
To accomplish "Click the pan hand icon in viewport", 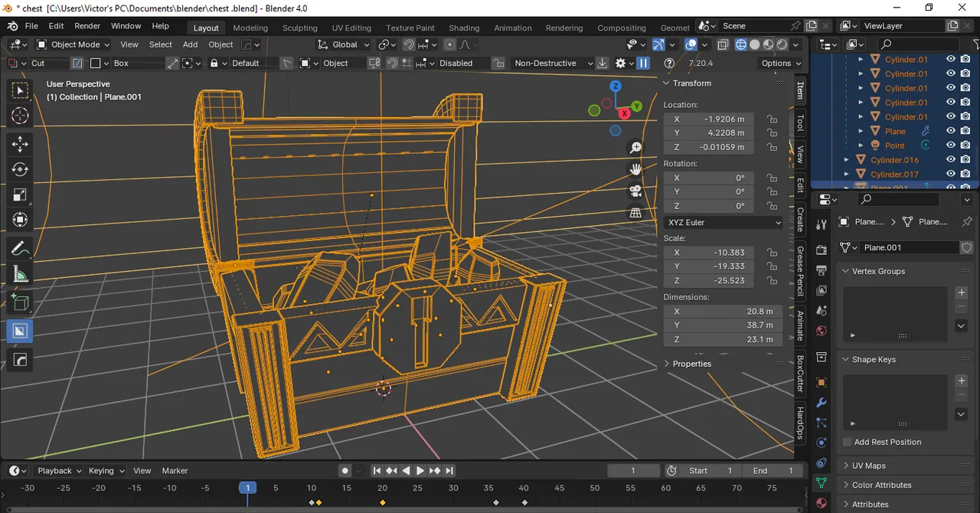I will coord(635,169).
